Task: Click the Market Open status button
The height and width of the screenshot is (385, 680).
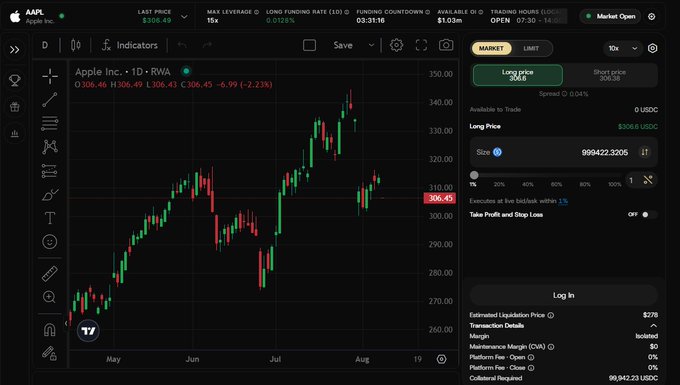Action: coord(611,16)
